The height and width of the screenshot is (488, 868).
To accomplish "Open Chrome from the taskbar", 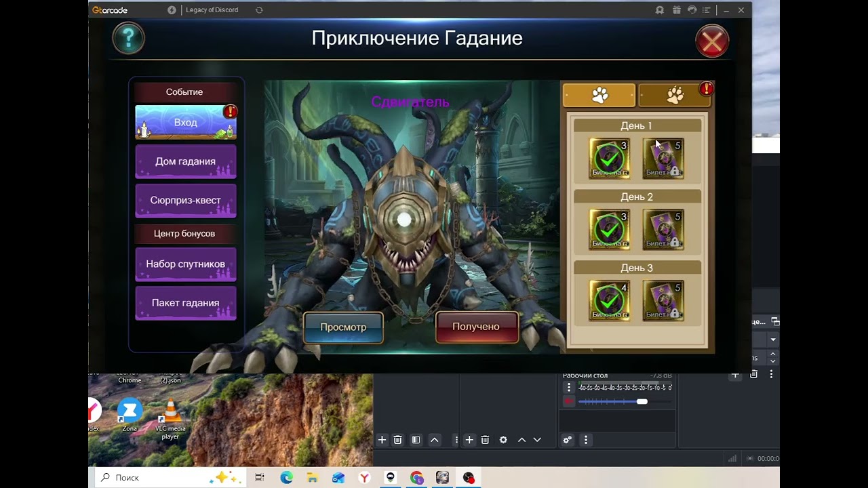I will click(416, 478).
